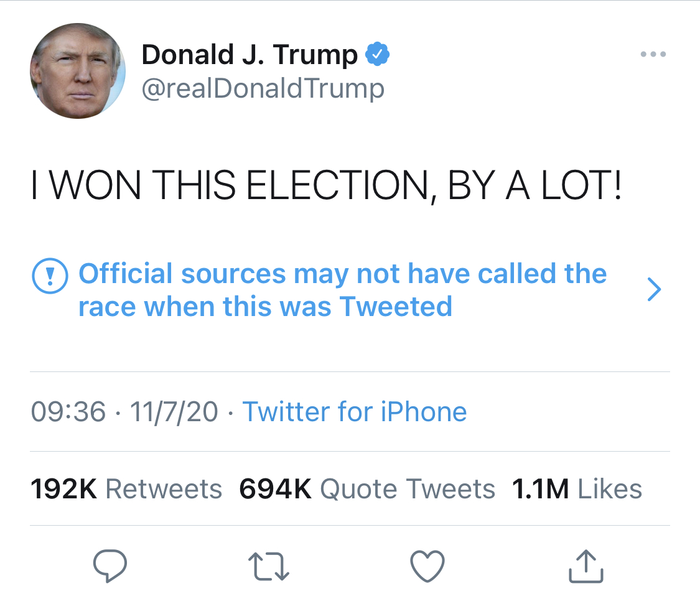Open Donald J. Trump profile picture
700x601 pixels.
point(78,71)
